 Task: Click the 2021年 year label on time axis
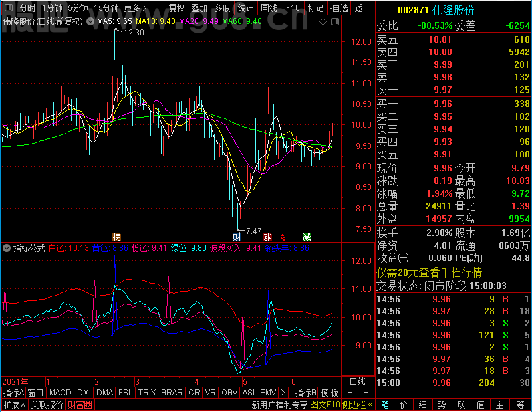[15, 382]
